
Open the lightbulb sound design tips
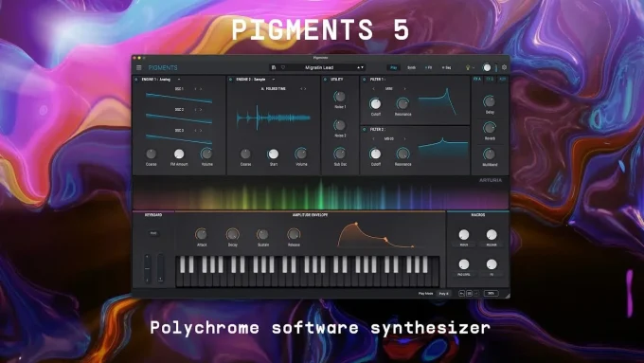468,67
